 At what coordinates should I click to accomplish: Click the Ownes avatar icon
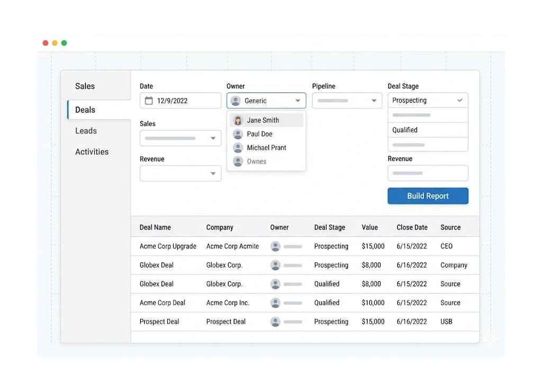coord(238,161)
